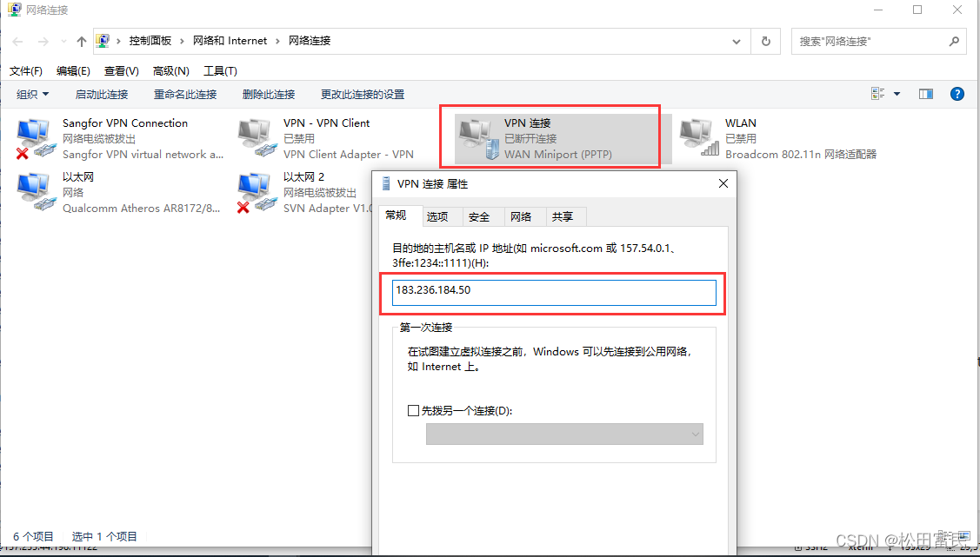
Task: Open the disabled connection dropdown below the checkbox
Action: click(564, 434)
